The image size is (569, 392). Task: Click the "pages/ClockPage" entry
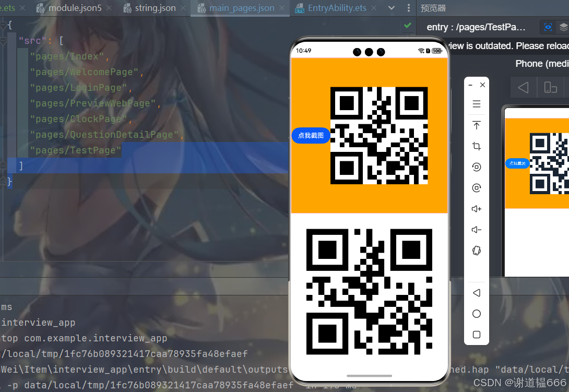pyautogui.click(x=80, y=119)
